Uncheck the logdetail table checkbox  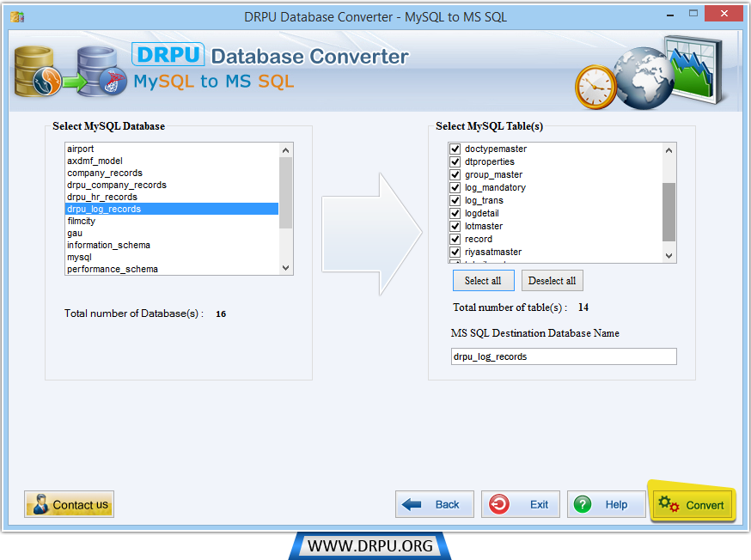tap(455, 214)
